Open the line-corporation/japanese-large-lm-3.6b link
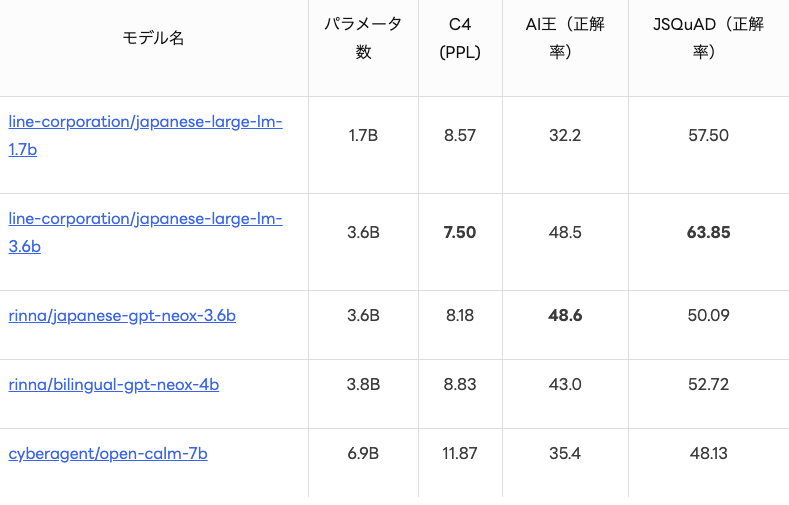 tap(145, 219)
